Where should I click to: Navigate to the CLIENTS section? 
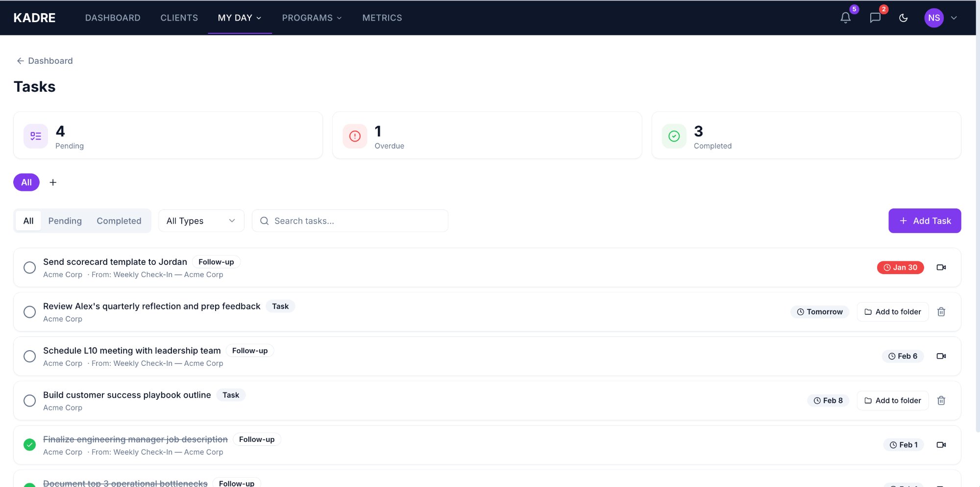[179, 18]
